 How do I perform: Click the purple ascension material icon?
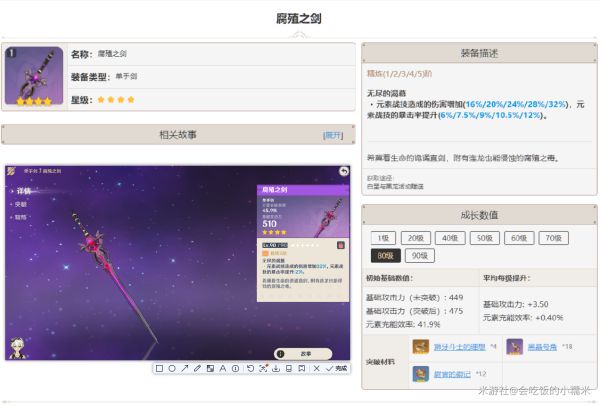click(514, 347)
